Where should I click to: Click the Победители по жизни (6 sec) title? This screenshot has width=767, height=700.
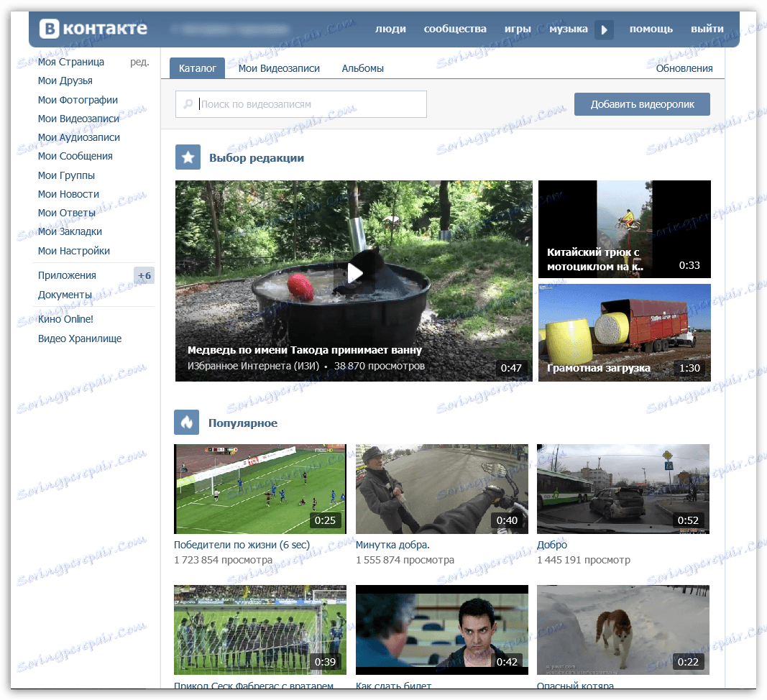coord(242,545)
